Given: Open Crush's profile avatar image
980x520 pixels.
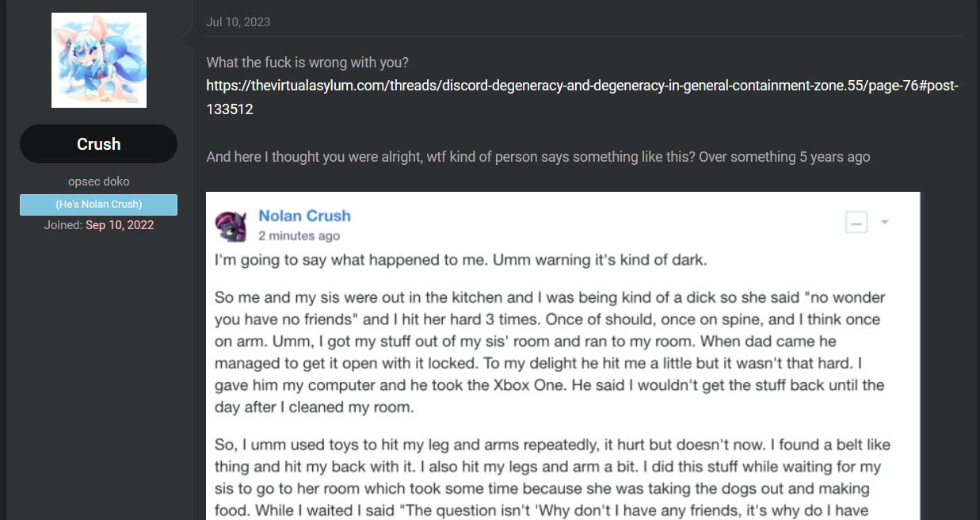Looking at the screenshot, I should coord(99,60).
